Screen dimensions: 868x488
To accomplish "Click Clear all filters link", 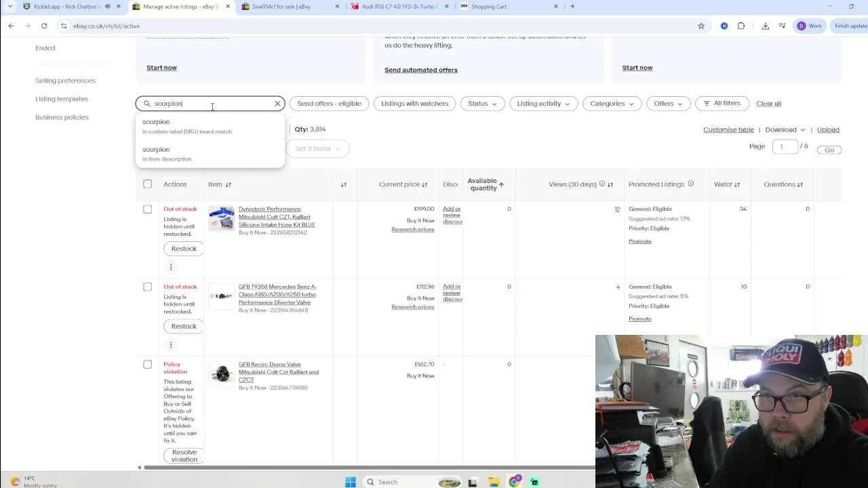I will pyautogui.click(x=768, y=104).
